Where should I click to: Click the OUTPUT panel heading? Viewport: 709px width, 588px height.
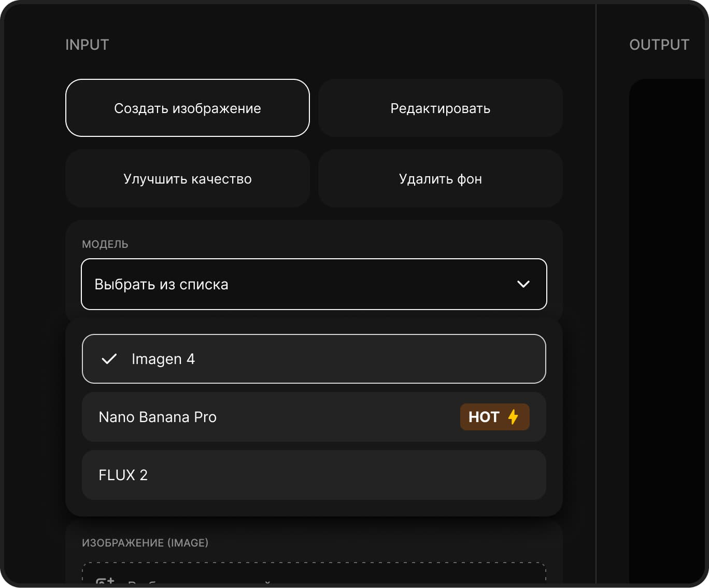659,45
